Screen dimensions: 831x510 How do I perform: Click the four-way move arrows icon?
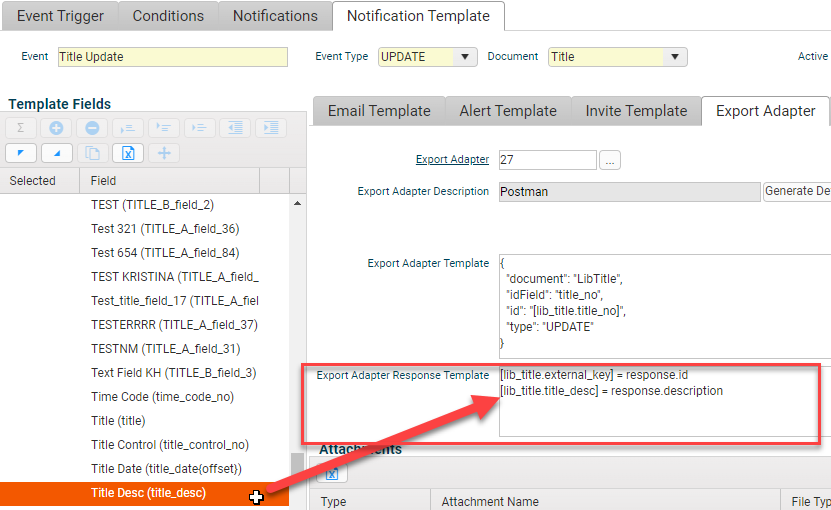point(164,153)
